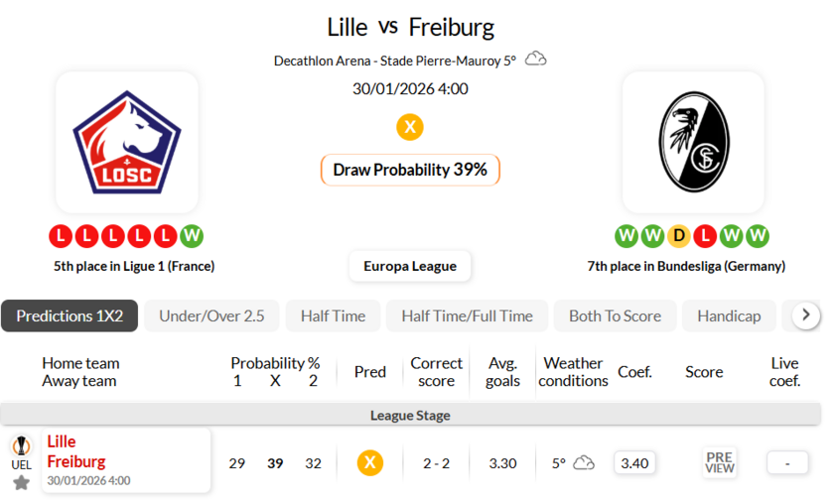Open the Half Time/Full Time tab

coord(467,315)
